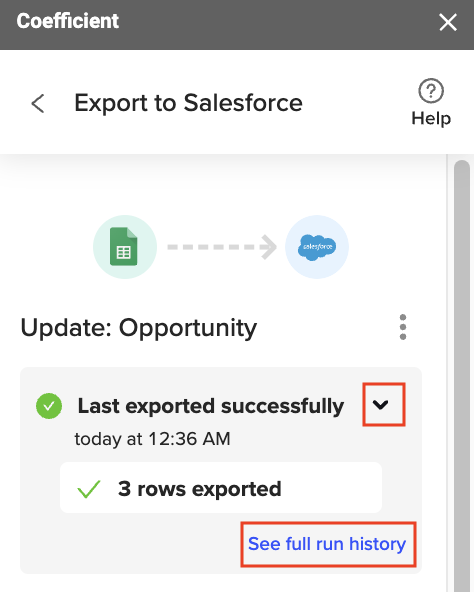
Task: Open Help via the question mark icon
Action: click(431, 91)
